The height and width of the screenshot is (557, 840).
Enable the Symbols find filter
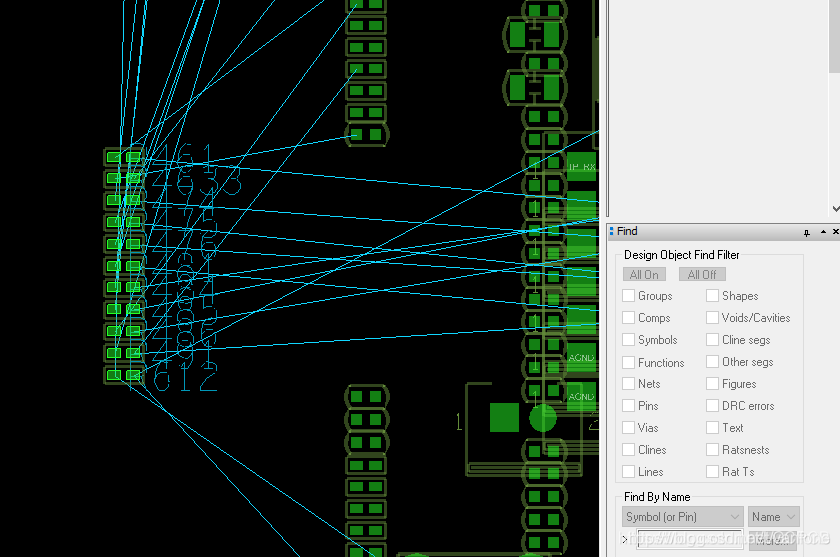point(629,340)
